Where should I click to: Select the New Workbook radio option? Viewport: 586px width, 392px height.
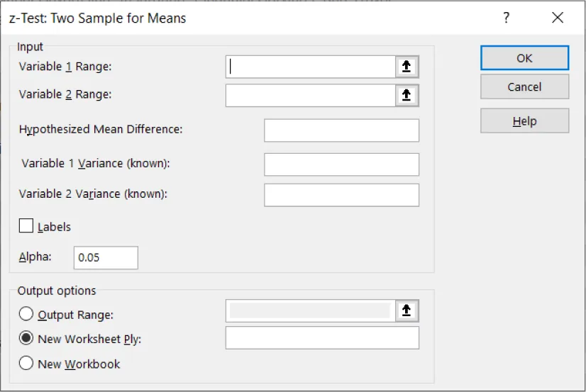[26, 364]
